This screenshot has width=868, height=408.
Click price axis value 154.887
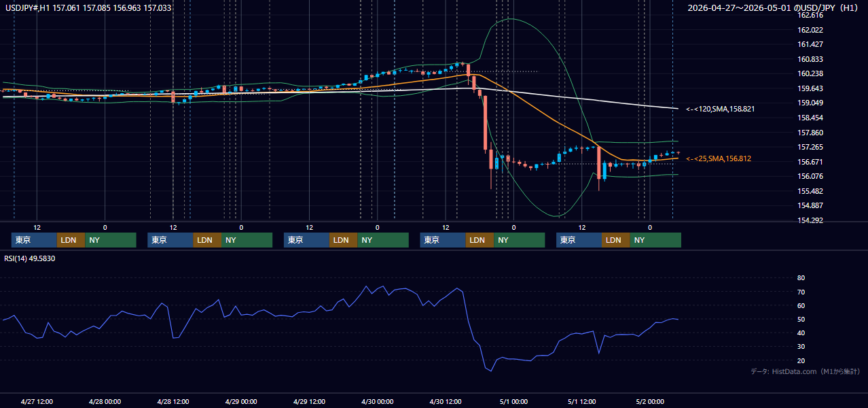coord(810,205)
